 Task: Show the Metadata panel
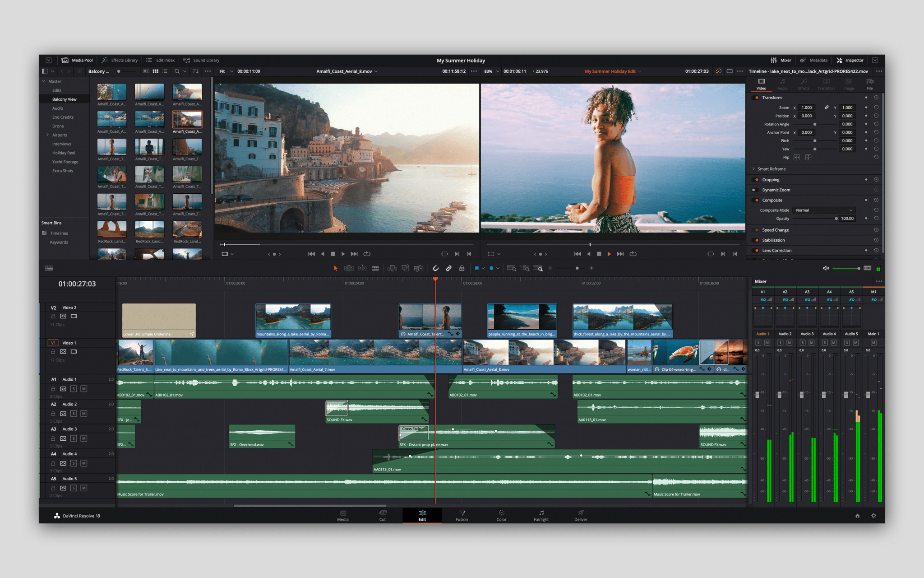pos(813,60)
